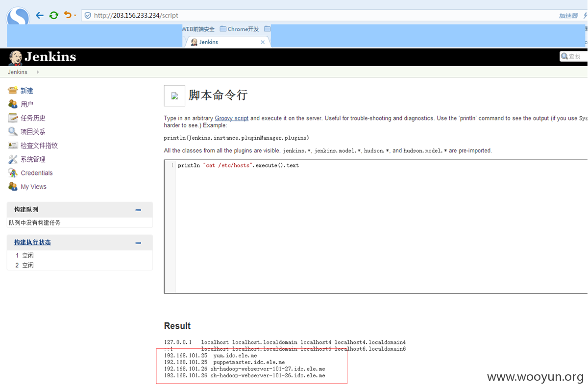Screen dimensions: 588x391
Task: Click the example println pluginManager code
Action: click(237, 138)
